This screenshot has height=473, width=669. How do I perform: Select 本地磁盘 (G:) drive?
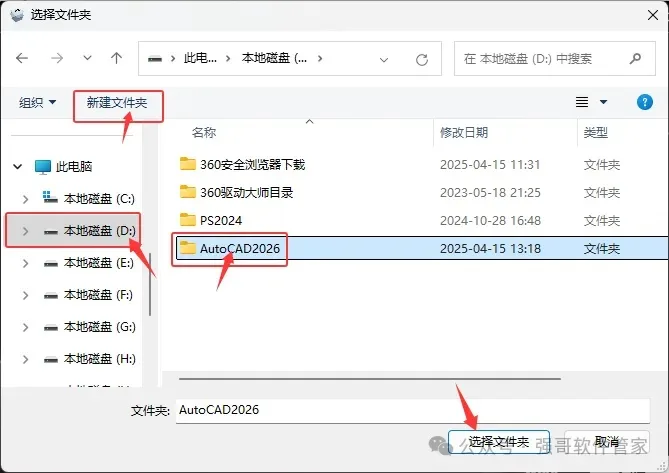click(99, 327)
